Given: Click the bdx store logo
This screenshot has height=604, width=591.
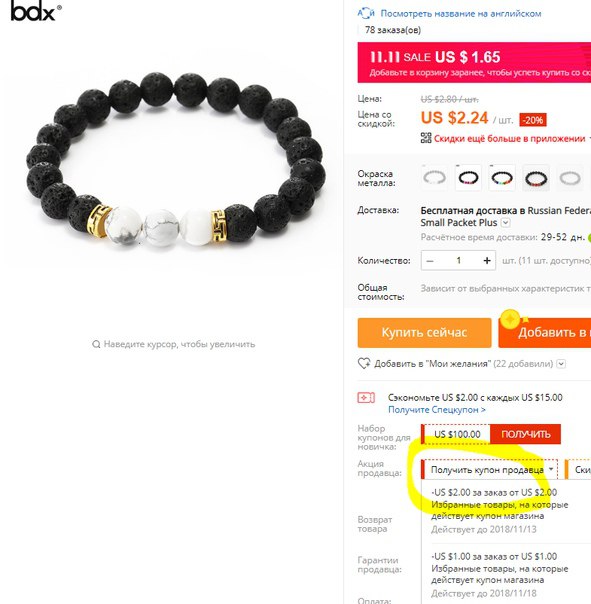Looking at the screenshot, I should (35, 12).
